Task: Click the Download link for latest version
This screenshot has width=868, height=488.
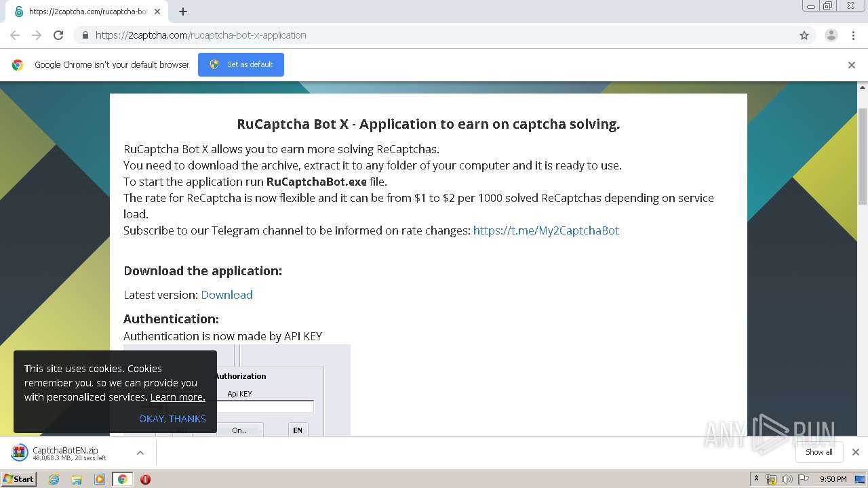Action: click(226, 295)
